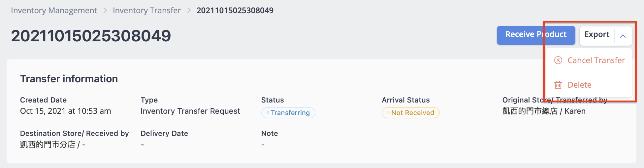Click the Inventory Transfer Request type value
Viewport: 644px width, 168px height.
click(190, 111)
